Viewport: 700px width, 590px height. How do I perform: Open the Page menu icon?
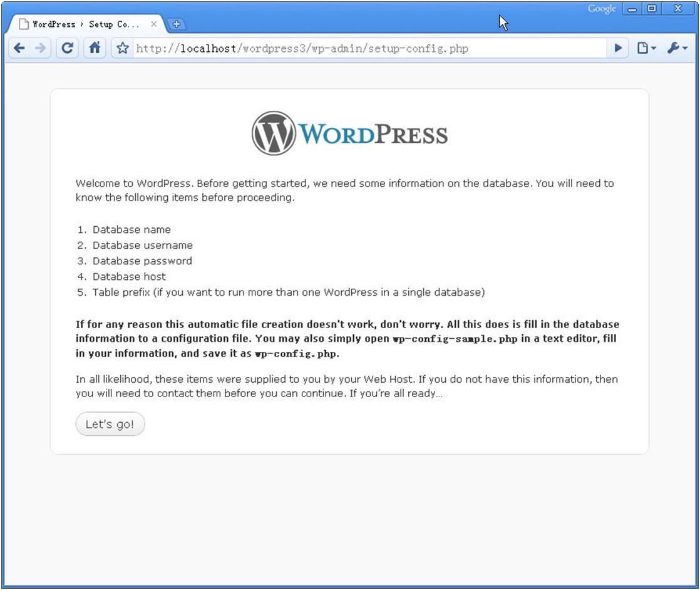click(646, 48)
